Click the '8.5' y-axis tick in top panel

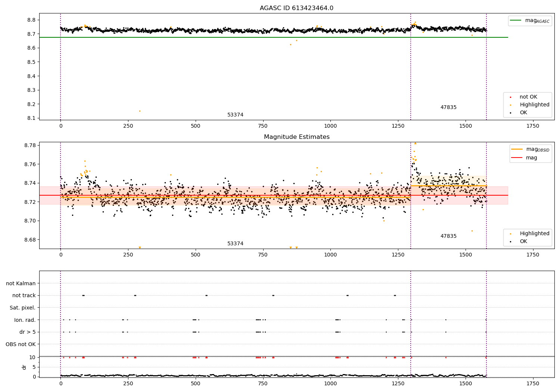(x=31, y=62)
